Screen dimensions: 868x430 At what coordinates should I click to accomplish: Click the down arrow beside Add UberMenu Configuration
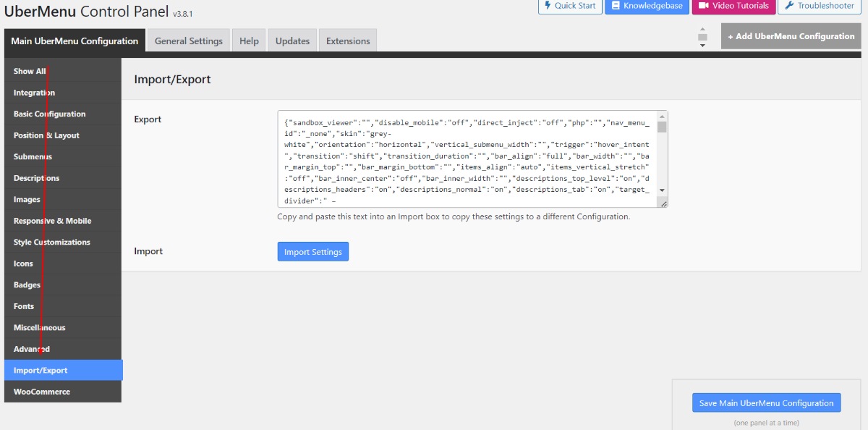coord(702,46)
